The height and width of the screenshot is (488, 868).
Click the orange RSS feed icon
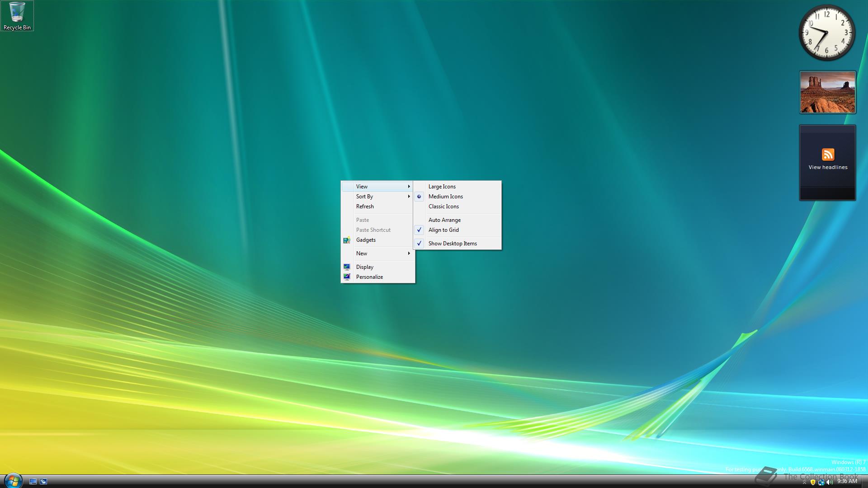tap(828, 155)
